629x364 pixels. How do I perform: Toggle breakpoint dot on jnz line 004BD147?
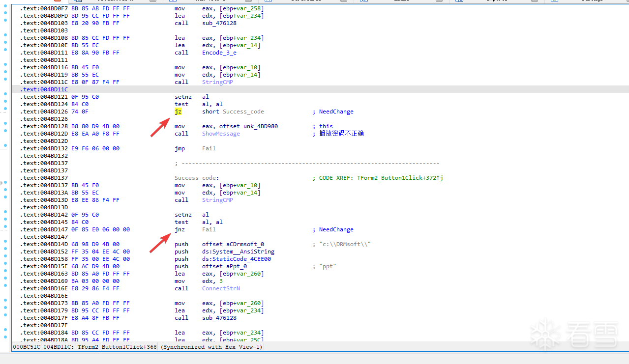pyautogui.click(x=5, y=227)
